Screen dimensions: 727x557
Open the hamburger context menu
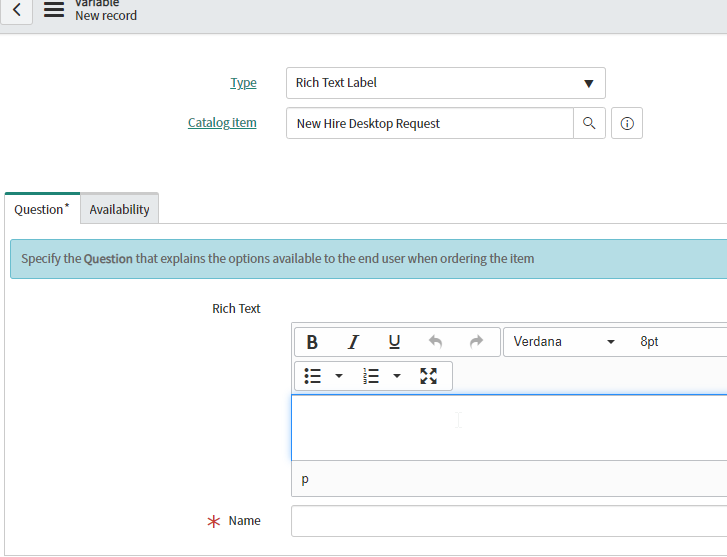click(x=54, y=10)
